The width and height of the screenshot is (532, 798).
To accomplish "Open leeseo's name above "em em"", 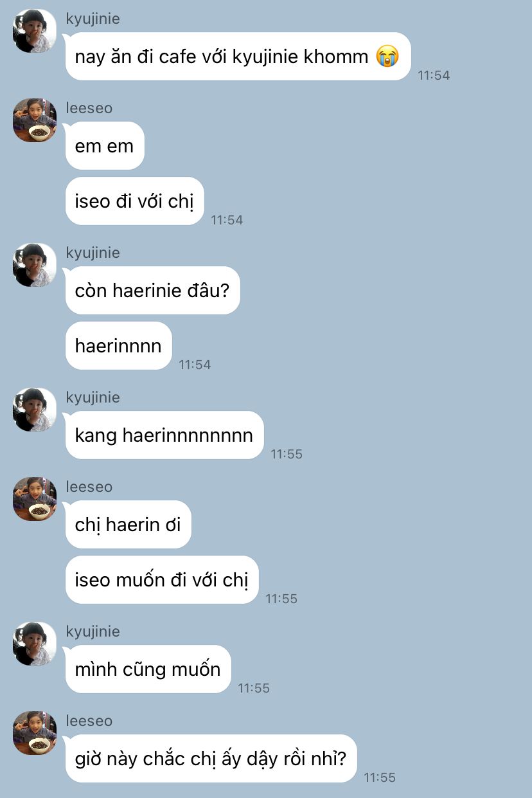I will coord(89,108).
